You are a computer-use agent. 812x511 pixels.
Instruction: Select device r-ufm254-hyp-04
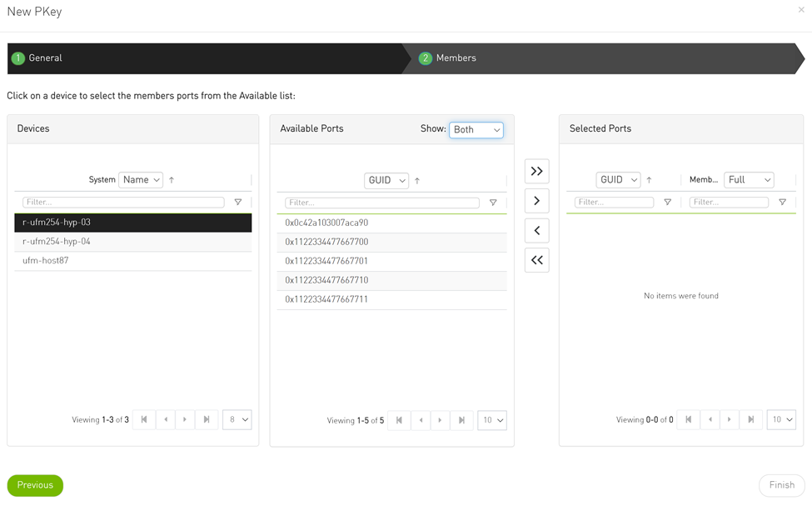click(x=57, y=242)
